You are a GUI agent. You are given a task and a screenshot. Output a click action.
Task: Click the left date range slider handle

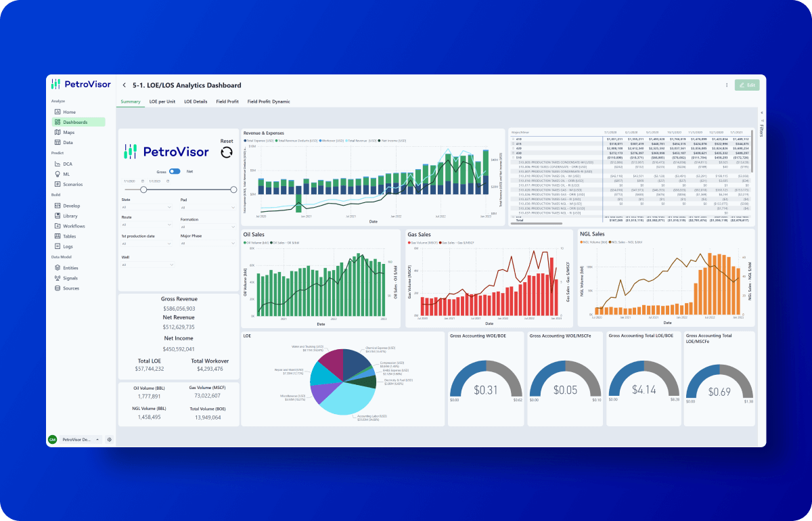(x=143, y=189)
